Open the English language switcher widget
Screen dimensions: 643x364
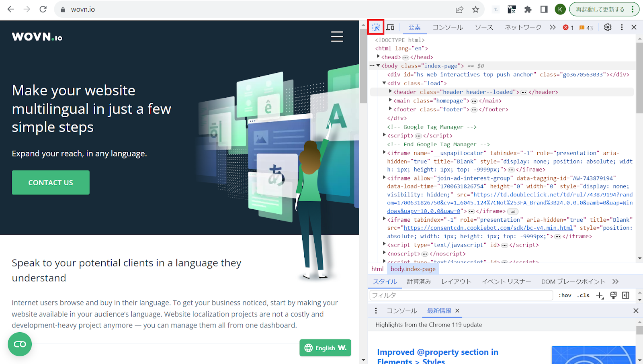tap(325, 348)
